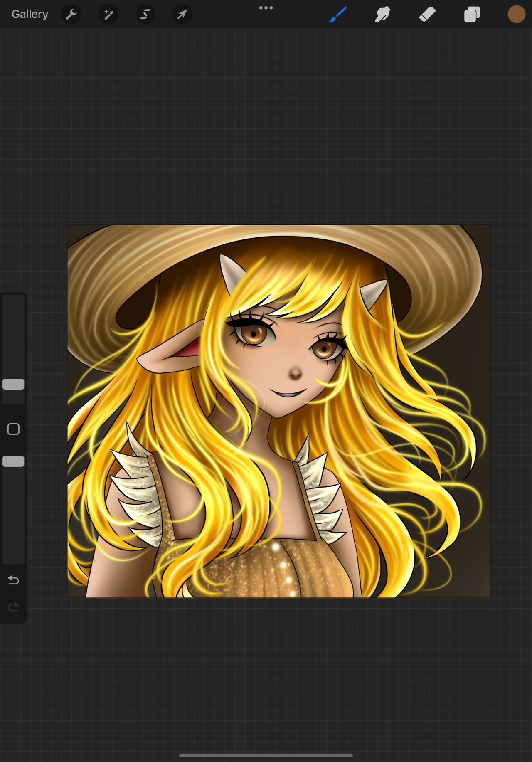Select the Smudge tool
The image size is (532, 762).
[382, 15]
